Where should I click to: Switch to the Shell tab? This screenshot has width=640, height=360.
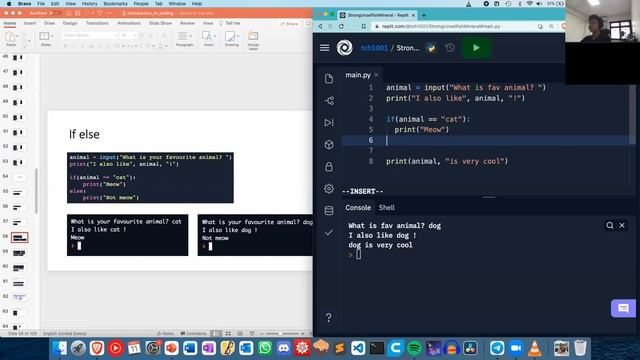pyautogui.click(x=387, y=207)
